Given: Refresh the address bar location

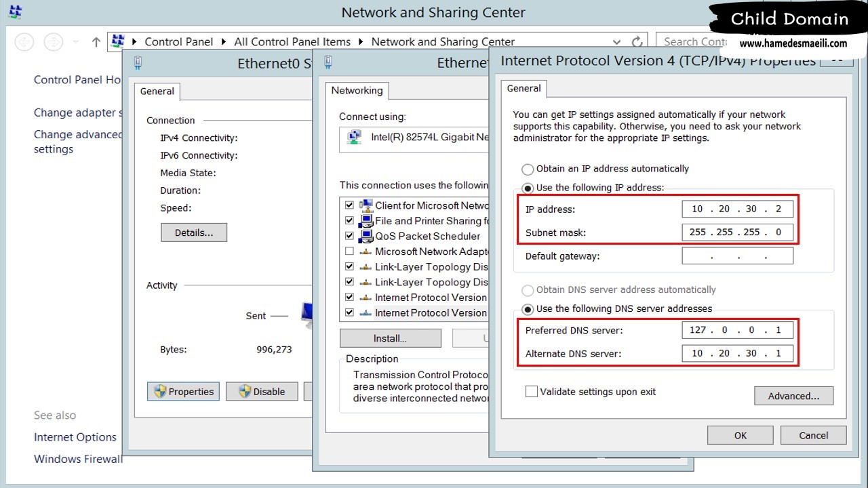Looking at the screenshot, I should (x=637, y=42).
